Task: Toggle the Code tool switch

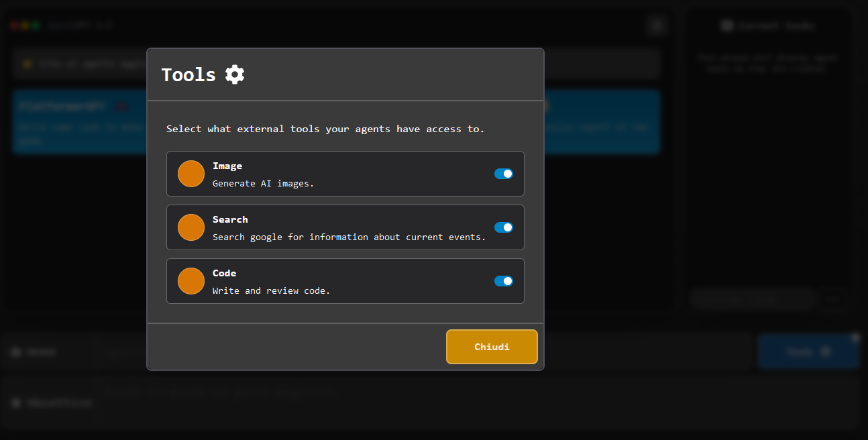Action: [x=503, y=281]
